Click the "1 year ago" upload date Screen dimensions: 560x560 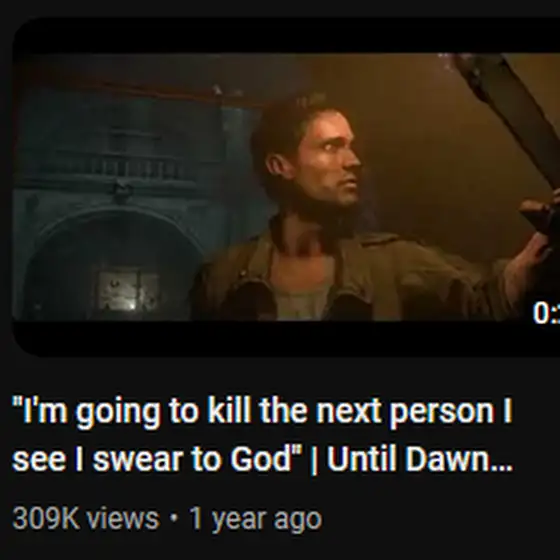coord(255,520)
